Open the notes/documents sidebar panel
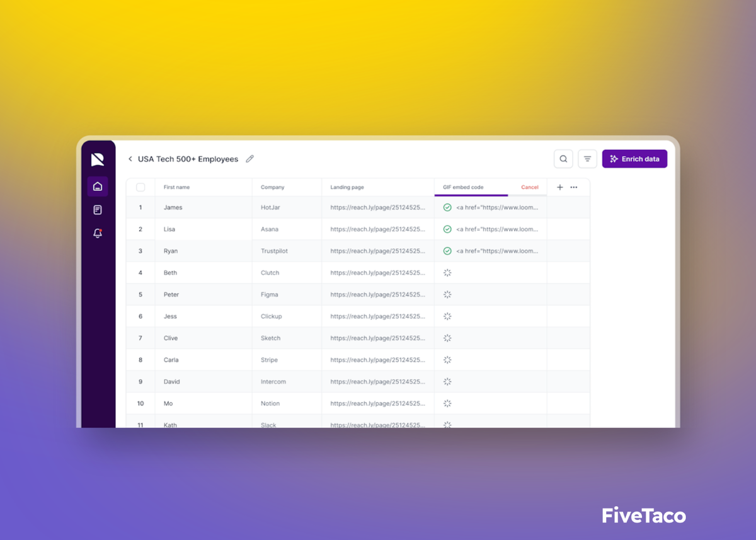 (98, 209)
